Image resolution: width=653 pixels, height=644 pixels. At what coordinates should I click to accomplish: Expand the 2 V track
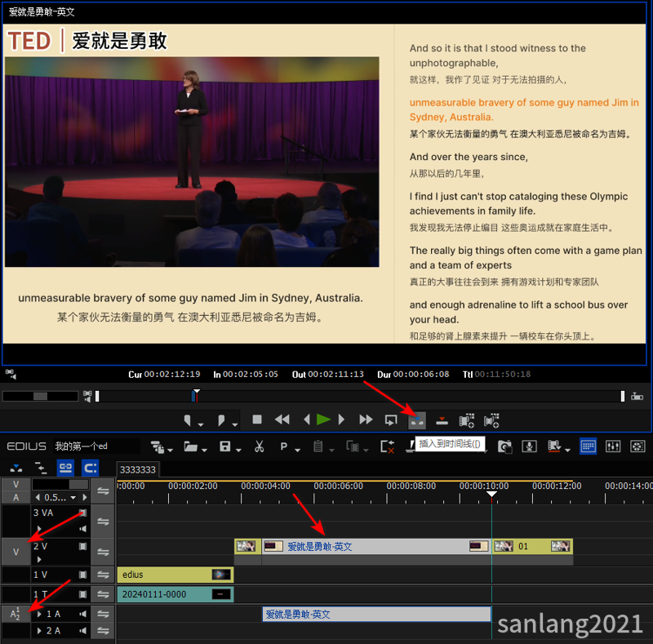(x=39, y=559)
